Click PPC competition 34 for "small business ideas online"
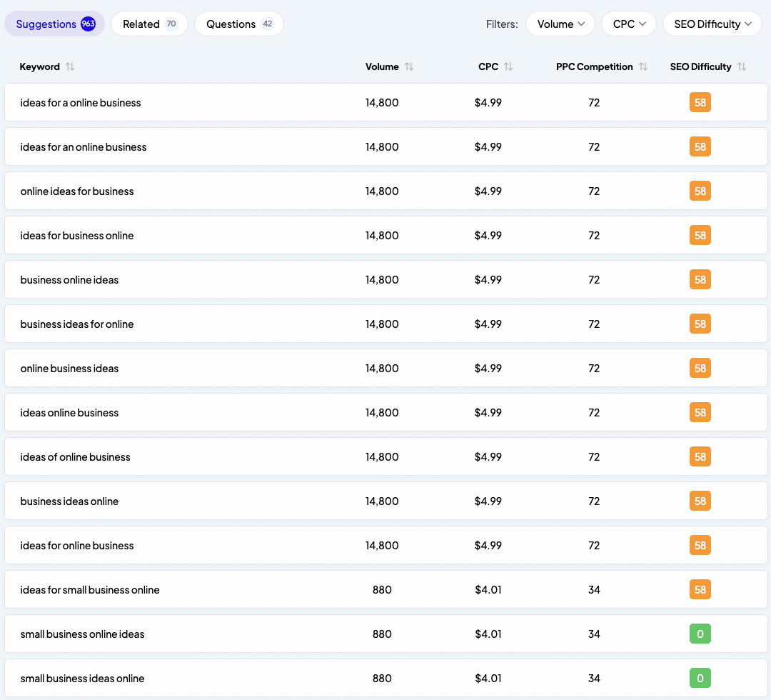The image size is (771, 700). point(594,678)
